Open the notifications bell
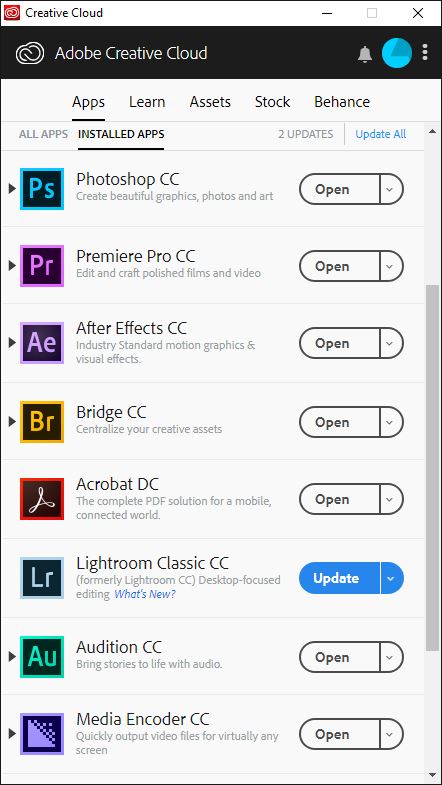 point(365,54)
